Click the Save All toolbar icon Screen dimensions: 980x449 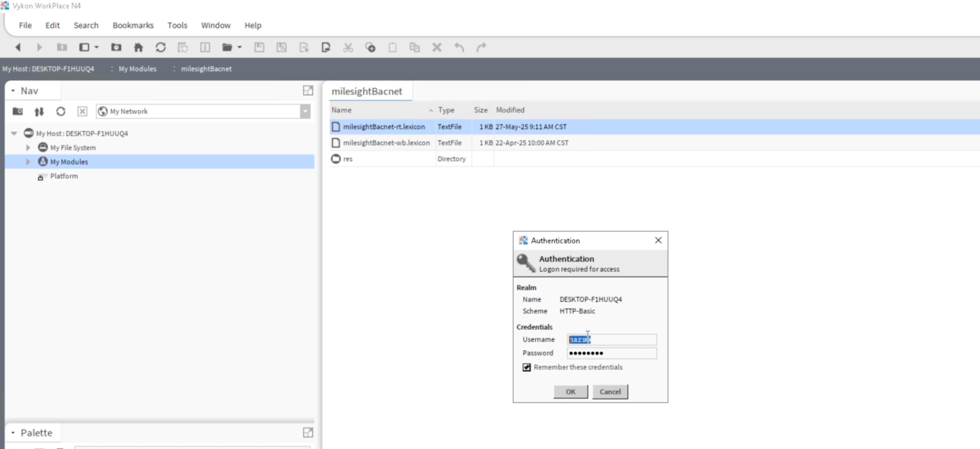(x=281, y=48)
